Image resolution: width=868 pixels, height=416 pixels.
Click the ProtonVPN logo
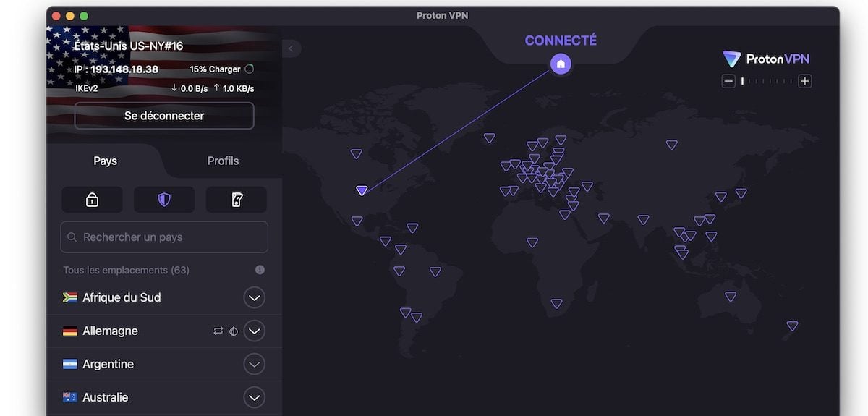766,59
